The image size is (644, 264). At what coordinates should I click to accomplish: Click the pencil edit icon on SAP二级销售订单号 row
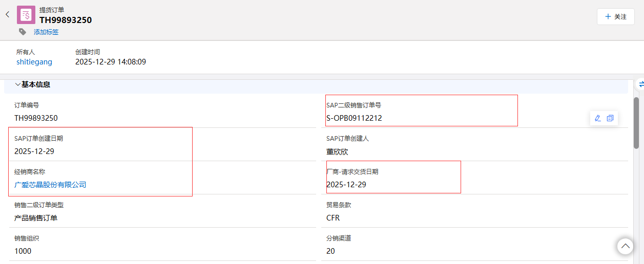tap(597, 118)
